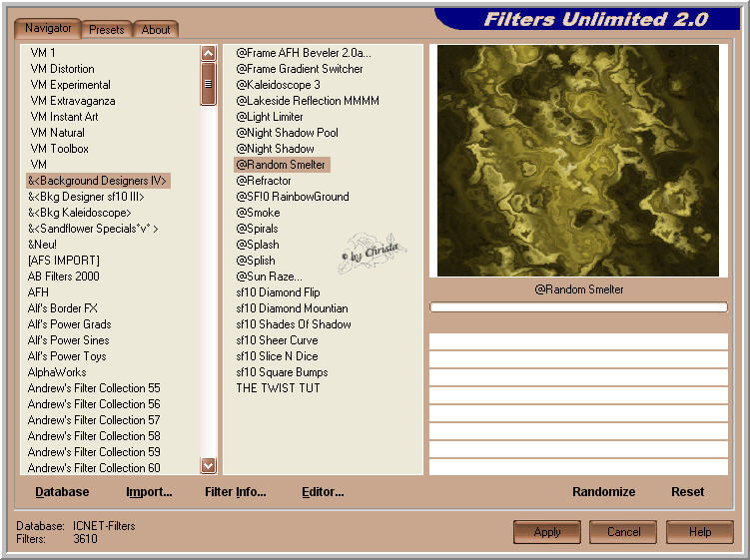Click the scroll down arrow in category list

208,465
